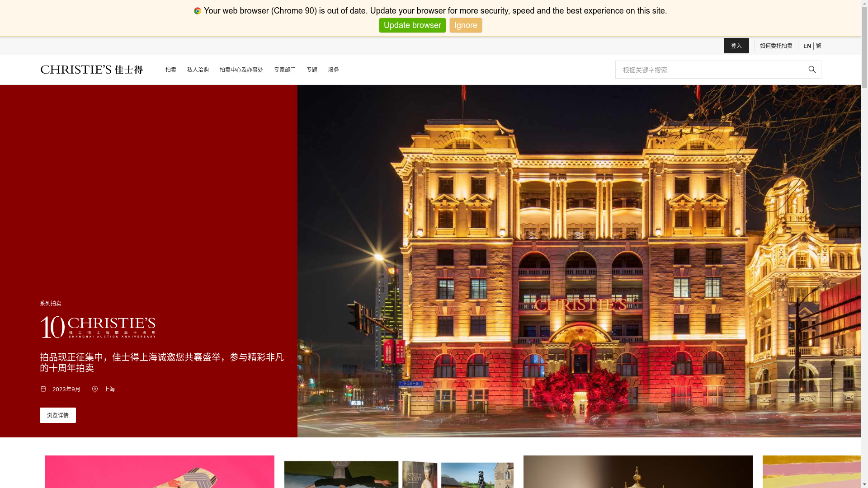Image resolution: width=868 pixels, height=488 pixels.
Task: Open the 服务 menu item
Action: [x=334, y=70]
